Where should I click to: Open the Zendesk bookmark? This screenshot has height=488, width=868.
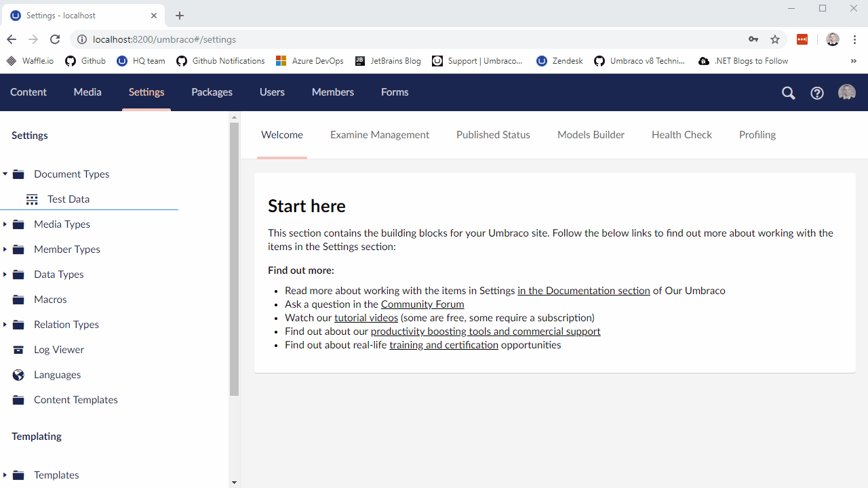click(x=559, y=60)
